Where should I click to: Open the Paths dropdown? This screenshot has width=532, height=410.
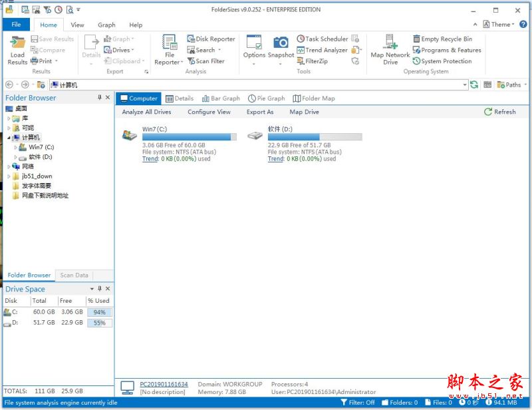point(511,85)
